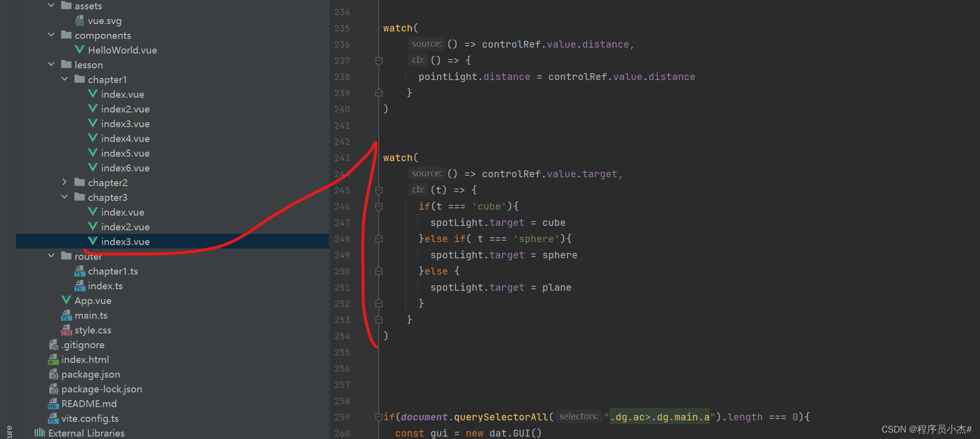Viewport: 980px width, 439px height.
Task: Fold code block at line 237
Action: tap(379, 60)
